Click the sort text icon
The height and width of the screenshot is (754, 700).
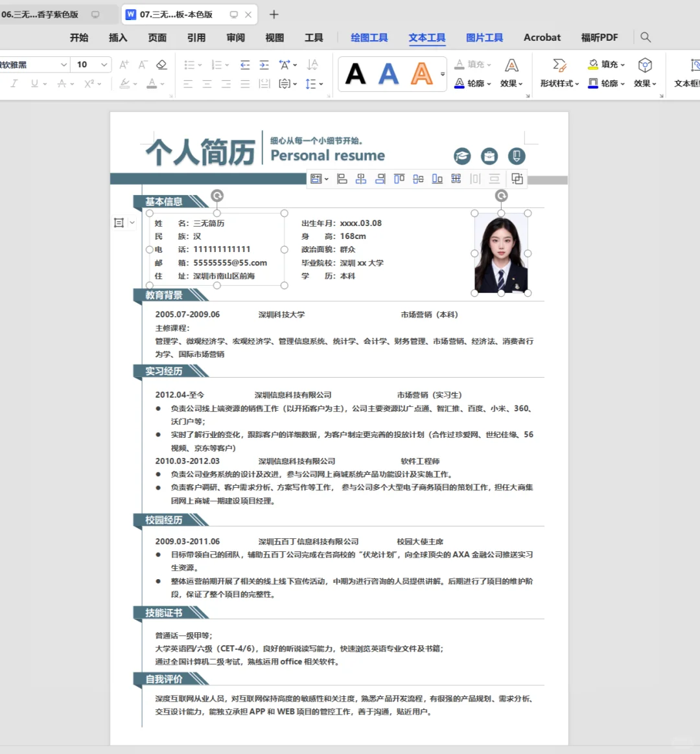pyautogui.click(x=312, y=64)
